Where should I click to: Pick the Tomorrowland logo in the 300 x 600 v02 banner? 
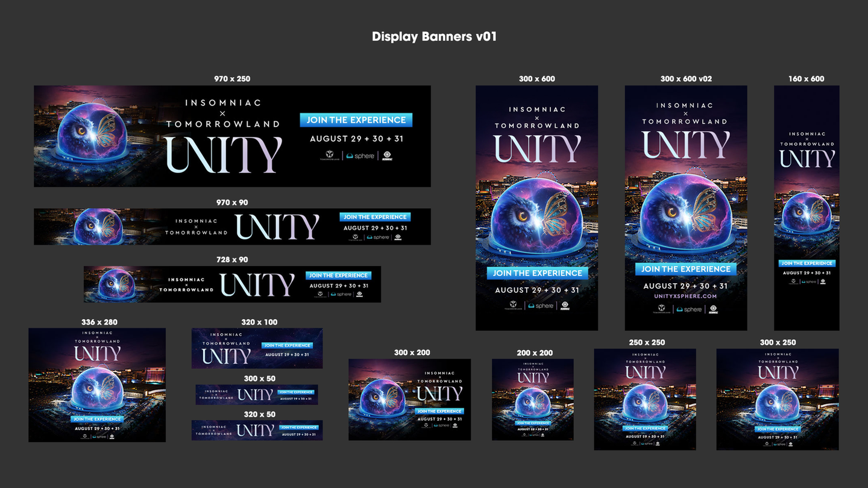(661, 310)
